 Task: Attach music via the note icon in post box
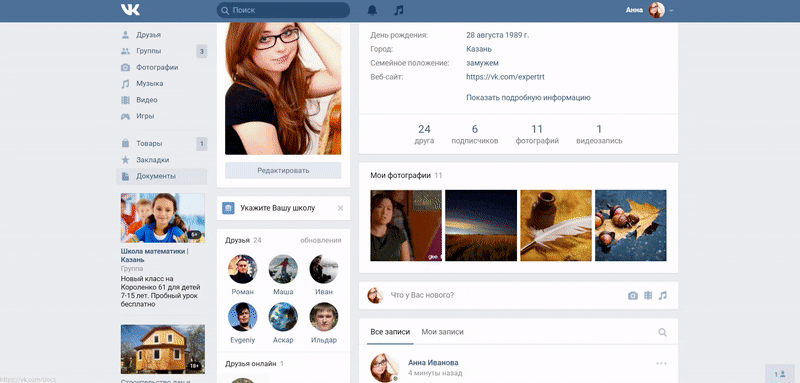pyautogui.click(x=663, y=295)
